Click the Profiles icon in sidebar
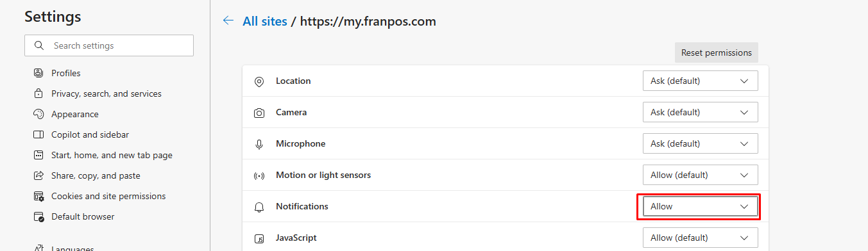 [38, 73]
